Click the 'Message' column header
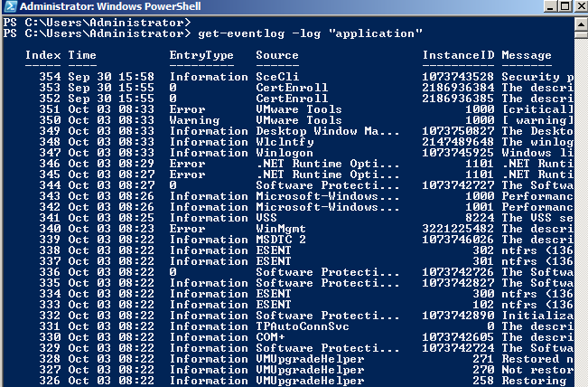Image resolution: width=588 pixels, height=387 pixels. coord(527,55)
